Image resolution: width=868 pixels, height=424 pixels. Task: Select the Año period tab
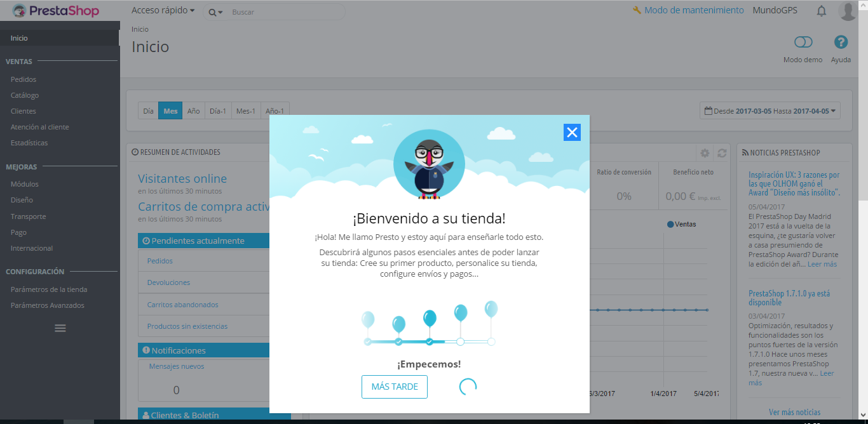tap(194, 110)
